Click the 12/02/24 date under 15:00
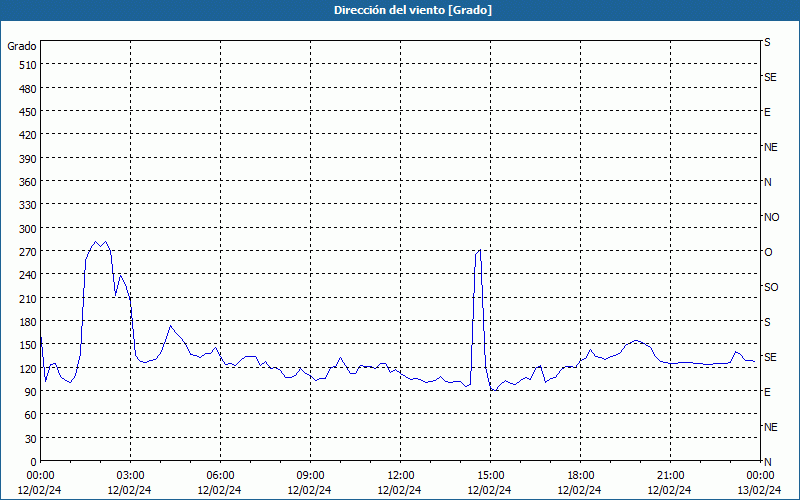 pyautogui.click(x=489, y=490)
